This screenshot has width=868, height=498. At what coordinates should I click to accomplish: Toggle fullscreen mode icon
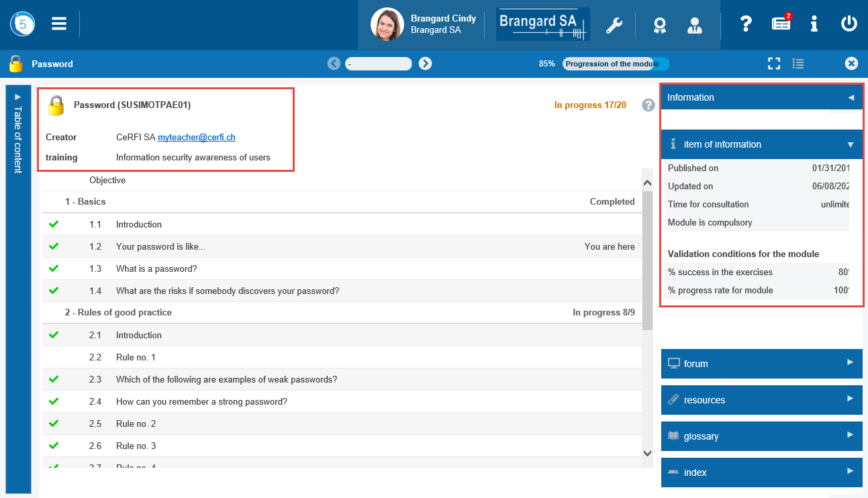coord(774,64)
